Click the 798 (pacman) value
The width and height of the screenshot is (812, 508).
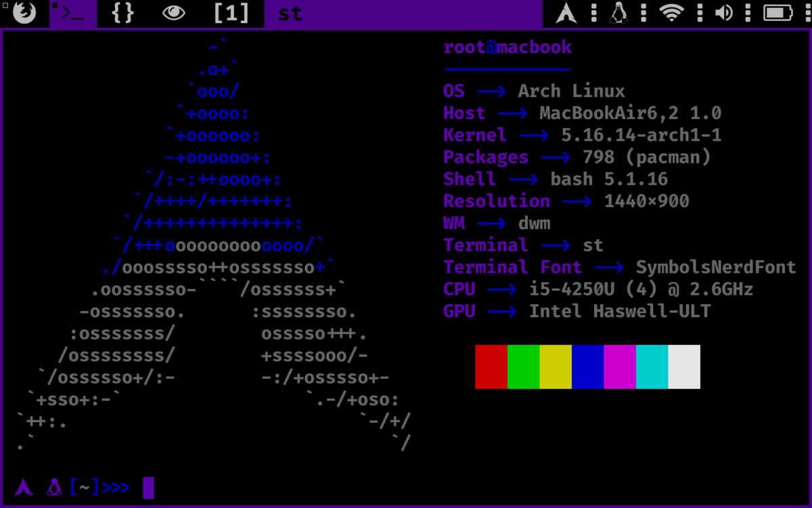[x=647, y=157]
